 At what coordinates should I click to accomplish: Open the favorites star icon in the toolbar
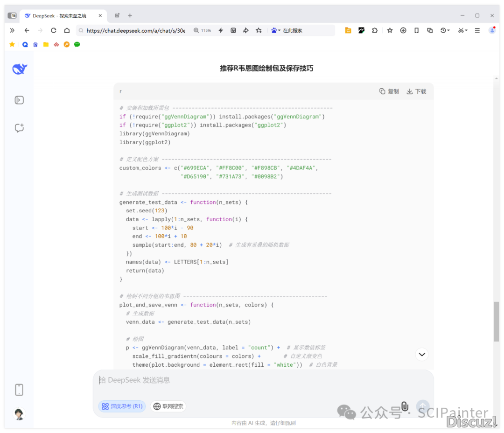[390, 30]
